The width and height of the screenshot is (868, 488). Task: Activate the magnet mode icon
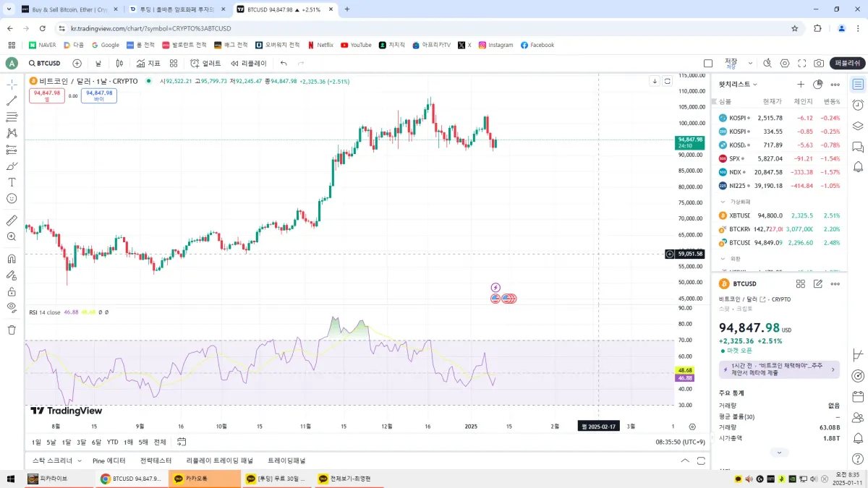tap(12, 259)
